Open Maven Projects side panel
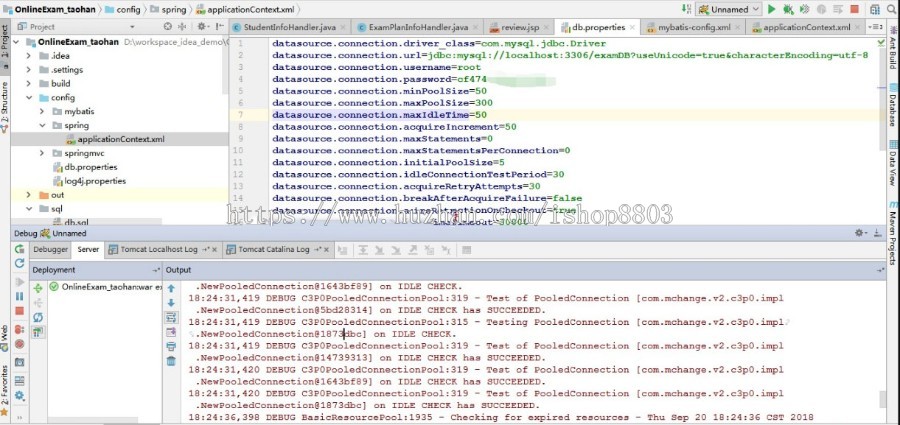The width and height of the screenshot is (900, 425). (893, 231)
